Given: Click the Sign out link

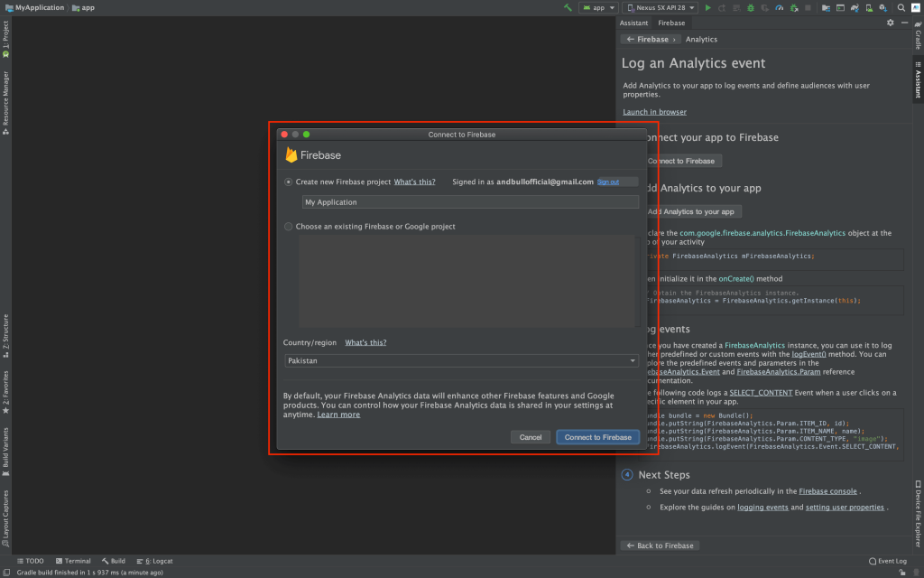Looking at the screenshot, I should tap(607, 182).
